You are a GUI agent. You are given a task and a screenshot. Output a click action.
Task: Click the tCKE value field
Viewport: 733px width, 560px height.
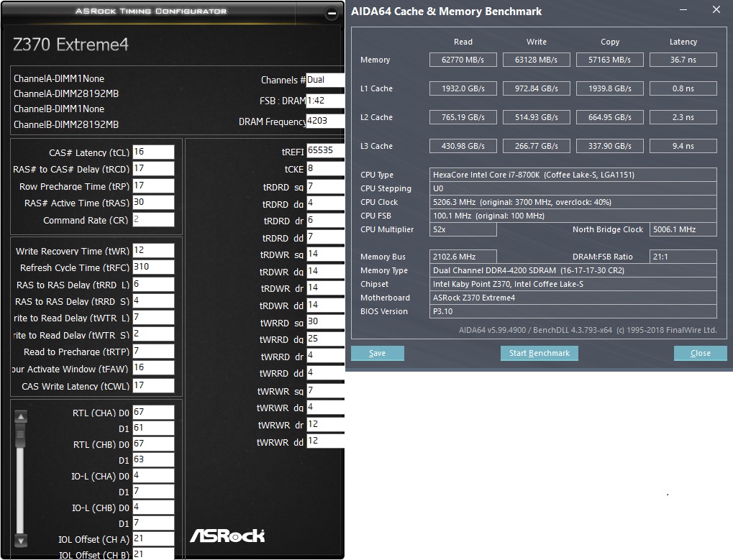pos(325,169)
